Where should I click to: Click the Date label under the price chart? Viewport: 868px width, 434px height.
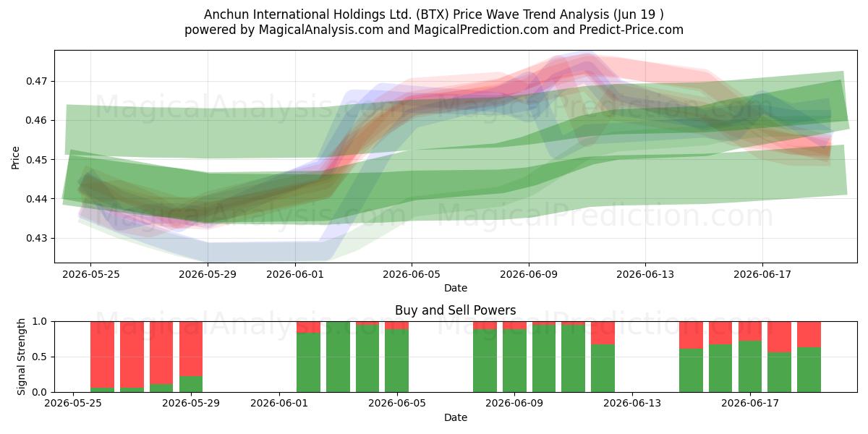tap(456, 288)
